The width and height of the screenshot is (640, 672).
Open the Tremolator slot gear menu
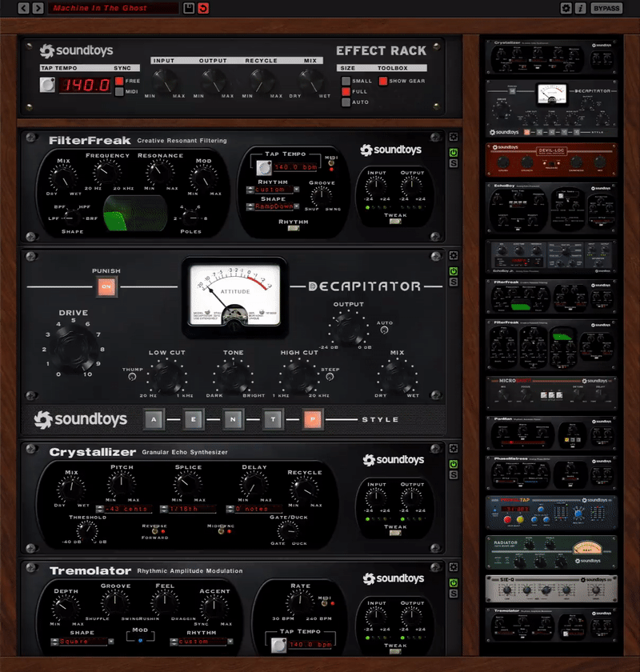(x=453, y=567)
